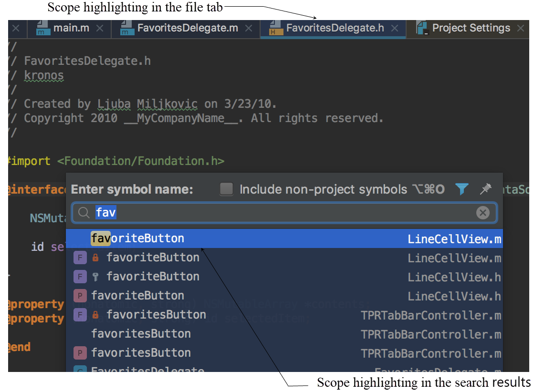Enable Include non-project symbols checkbox
Screen dimensions: 534x392
point(226,189)
